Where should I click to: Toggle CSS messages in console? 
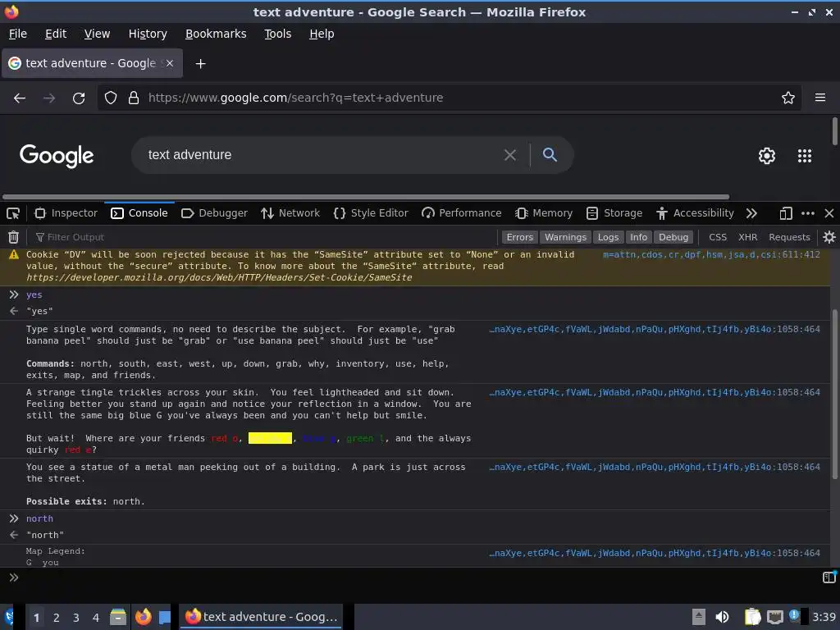click(717, 237)
